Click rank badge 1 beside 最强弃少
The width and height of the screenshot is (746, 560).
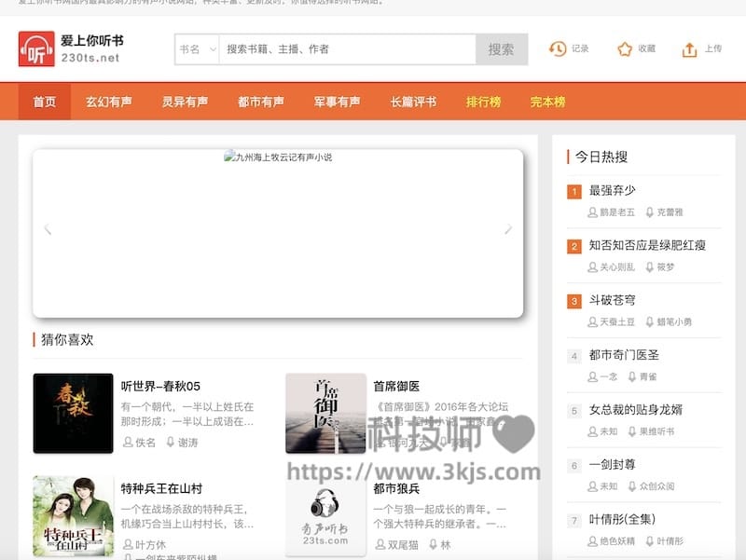pos(574,192)
